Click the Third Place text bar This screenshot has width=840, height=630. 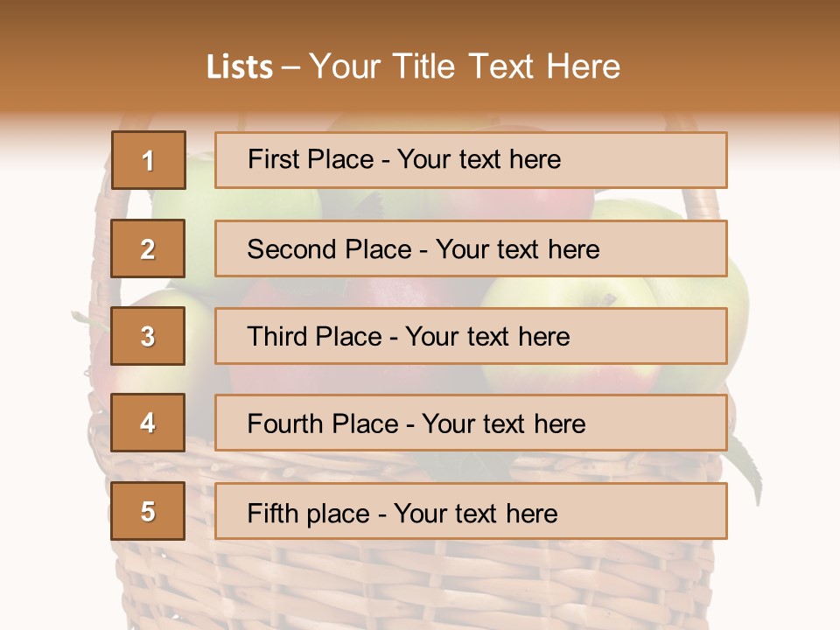[470, 336]
